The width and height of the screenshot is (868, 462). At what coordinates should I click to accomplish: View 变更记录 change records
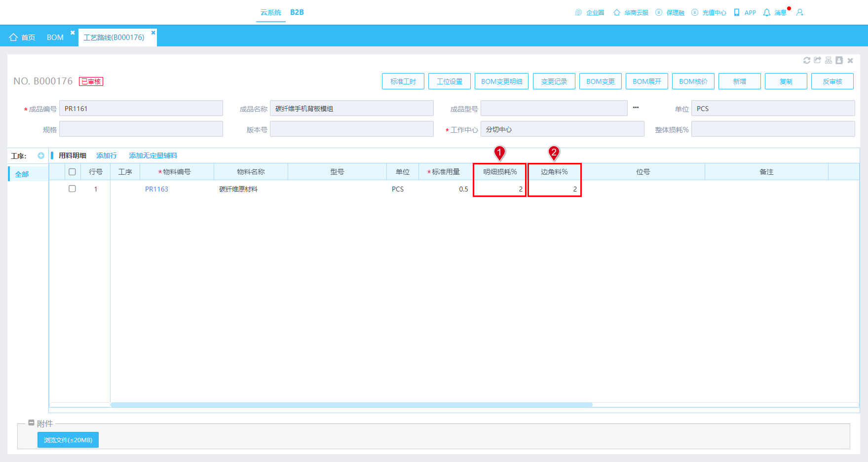click(x=554, y=81)
